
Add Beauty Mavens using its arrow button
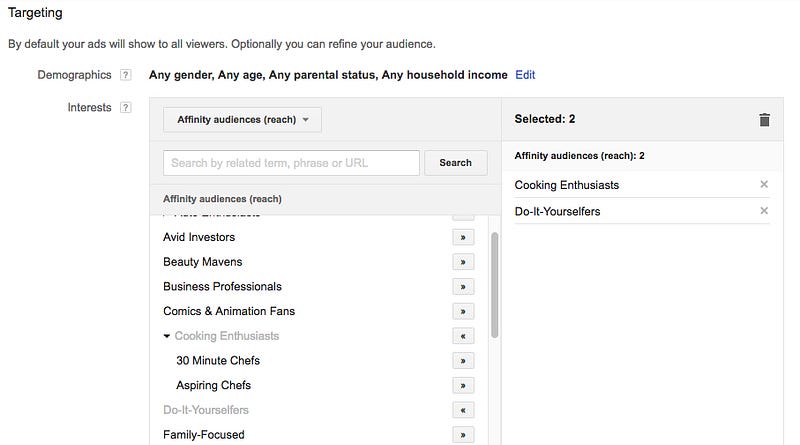point(462,262)
